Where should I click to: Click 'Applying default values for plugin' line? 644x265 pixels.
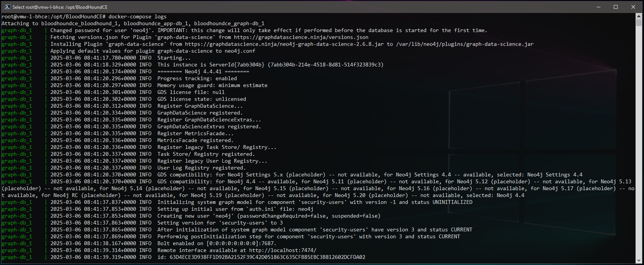pyautogui.click(x=153, y=51)
